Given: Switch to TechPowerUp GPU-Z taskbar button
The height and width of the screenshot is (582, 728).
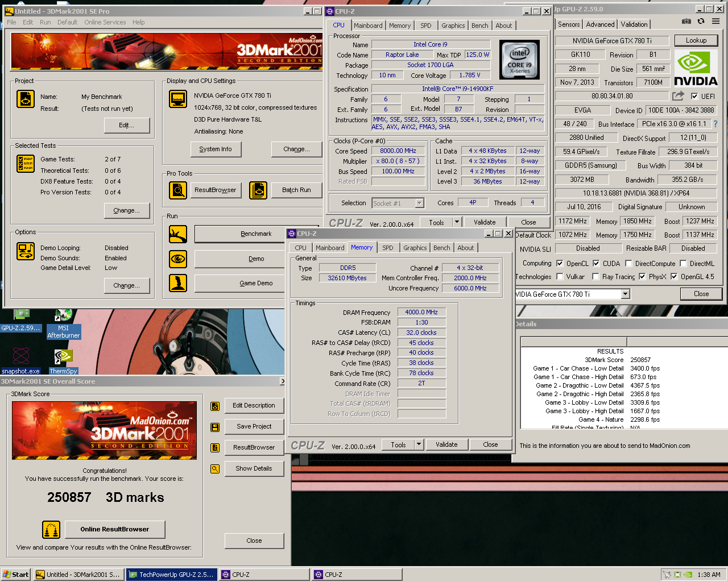Looking at the screenshot, I should pyautogui.click(x=171, y=575).
